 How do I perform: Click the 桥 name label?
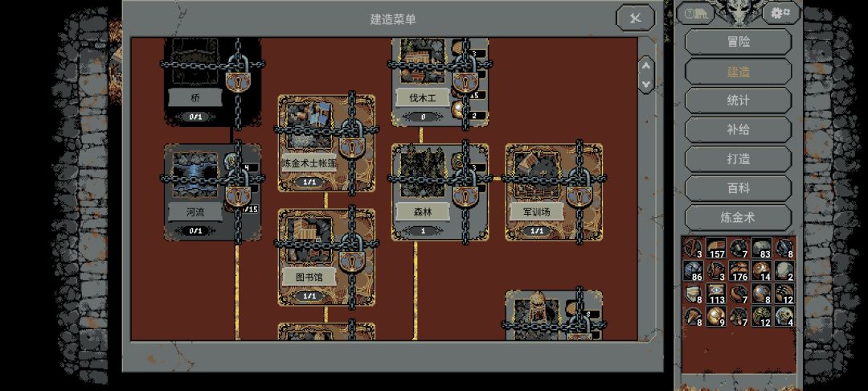click(x=195, y=98)
